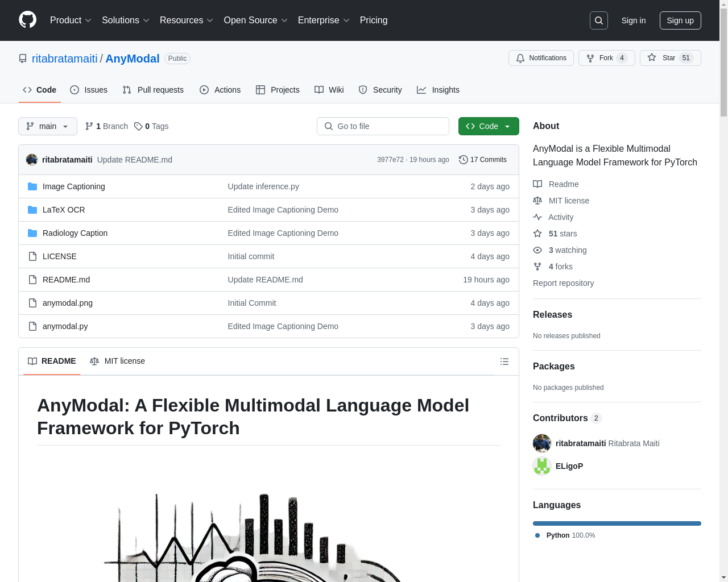Viewport: 728px width, 582px height.
Task: Click the anymodal.py file icon
Action: (32, 326)
